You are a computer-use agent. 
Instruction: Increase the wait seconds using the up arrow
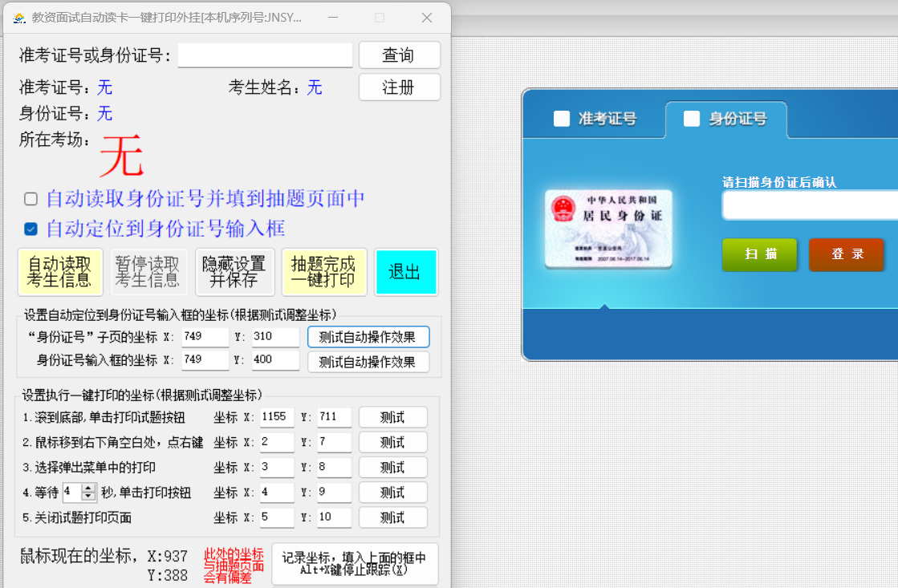(88, 488)
